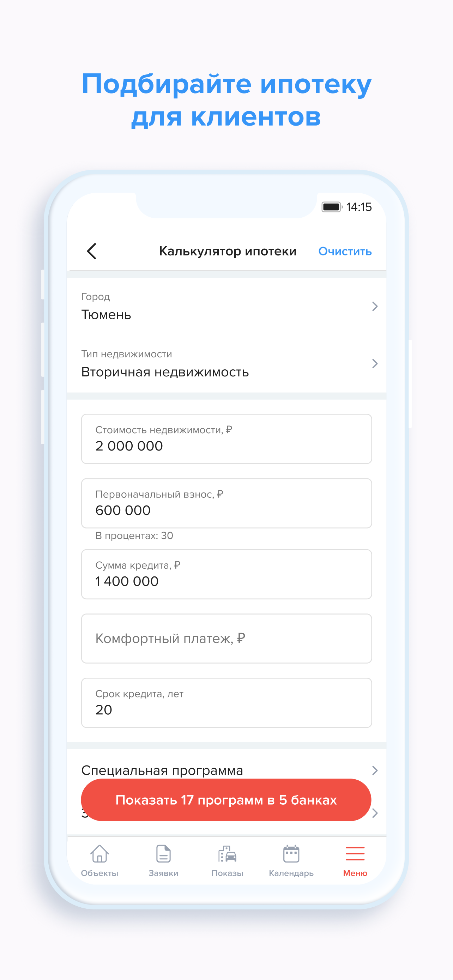453x980 pixels.
Task: Select the Стоимость недвижимости field
Action: (227, 438)
